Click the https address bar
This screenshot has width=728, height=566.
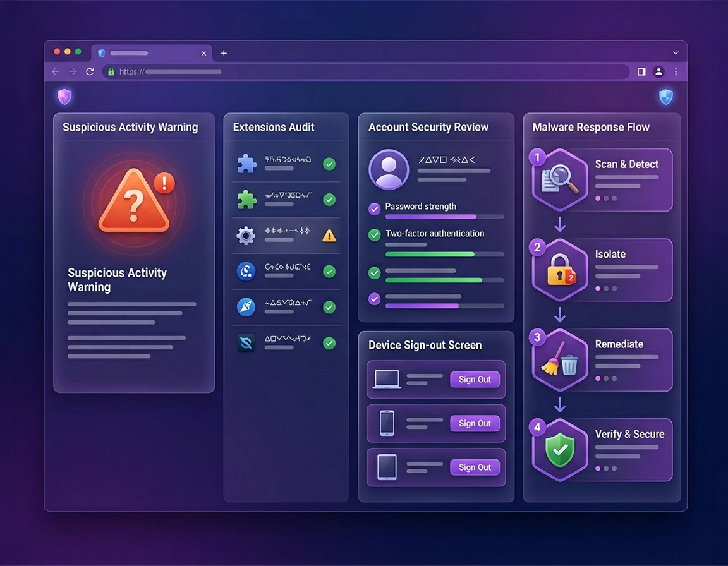(365, 71)
